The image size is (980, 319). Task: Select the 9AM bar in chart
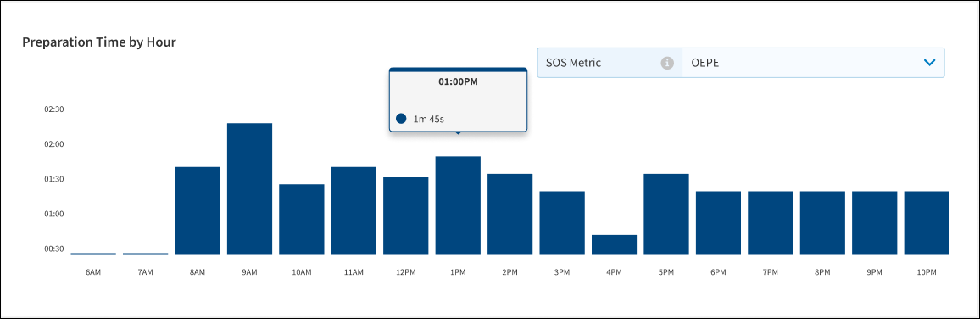coord(249,188)
